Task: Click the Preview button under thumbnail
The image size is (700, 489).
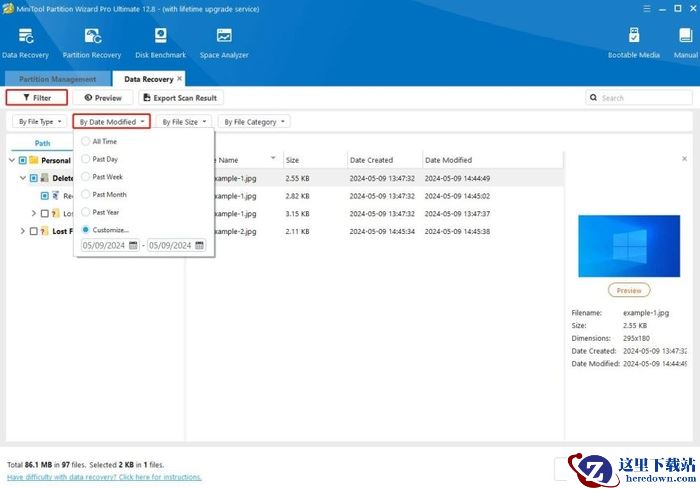Action: [629, 290]
